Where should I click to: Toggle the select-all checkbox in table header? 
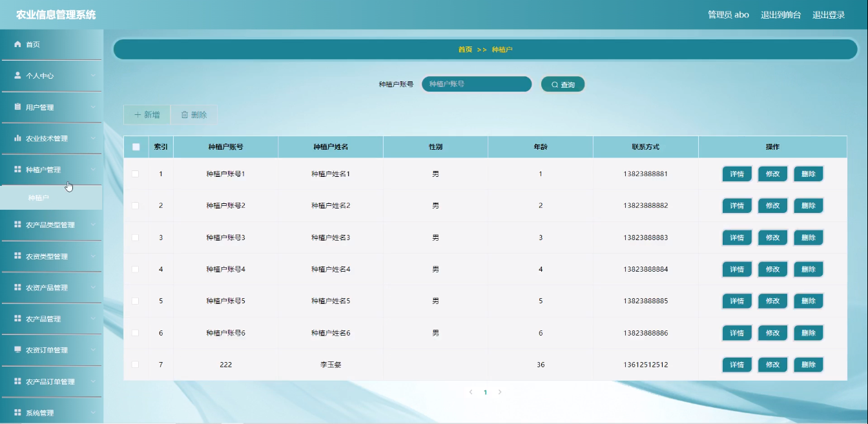(136, 146)
